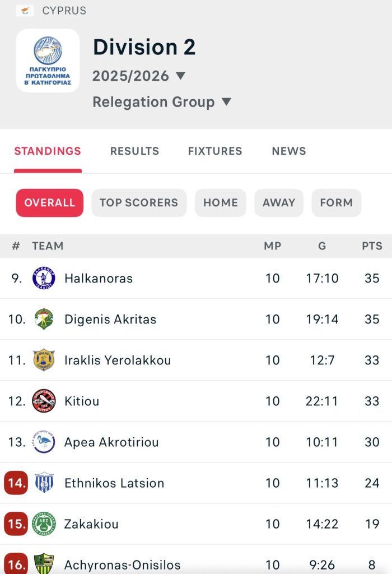Click the Halkanoras club crest icon
The image size is (392, 574).
(44, 279)
